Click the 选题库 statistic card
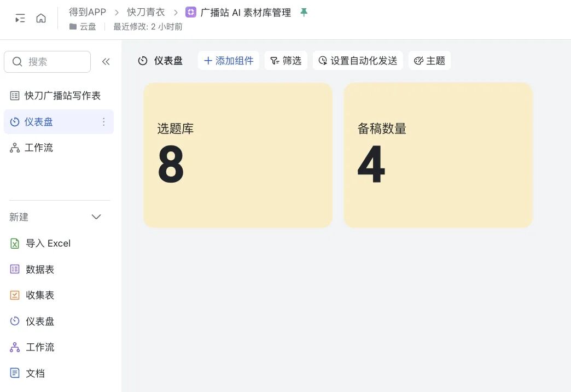Viewport: 571px width, 392px height. click(x=238, y=155)
